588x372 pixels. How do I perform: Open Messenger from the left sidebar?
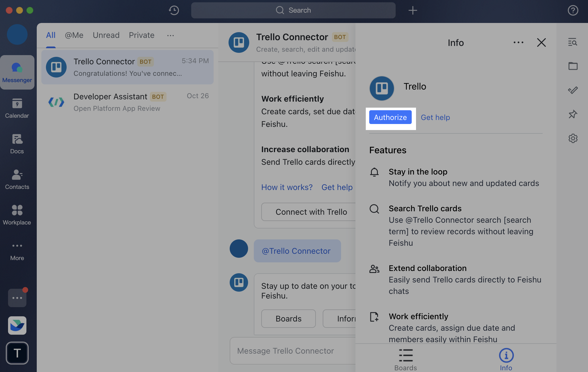pos(17,72)
